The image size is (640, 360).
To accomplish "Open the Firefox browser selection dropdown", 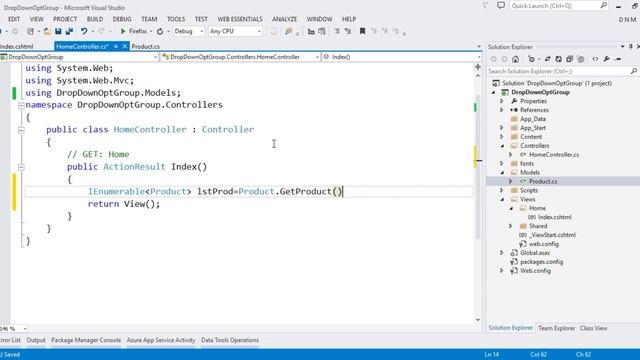I will [151, 31].
